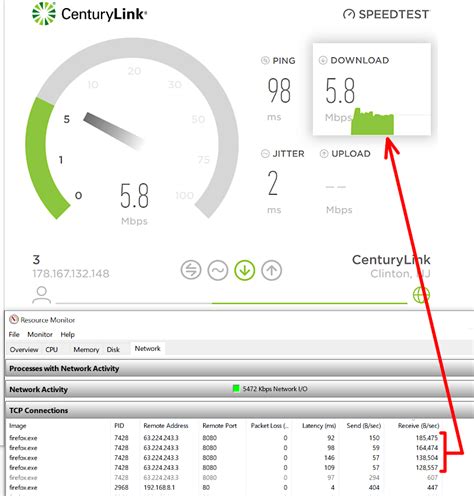Click the green Network I/O indicator square
This screenshot has height=496, width=474.
click(236, 388)
